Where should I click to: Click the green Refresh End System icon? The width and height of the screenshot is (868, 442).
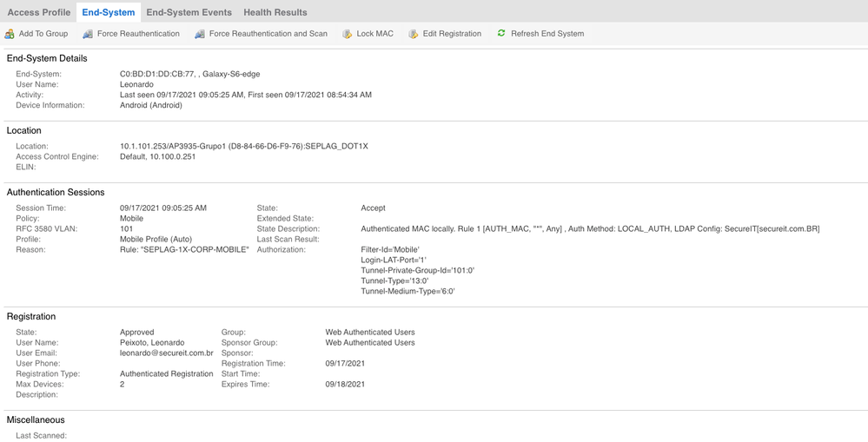tap(501, 34)
